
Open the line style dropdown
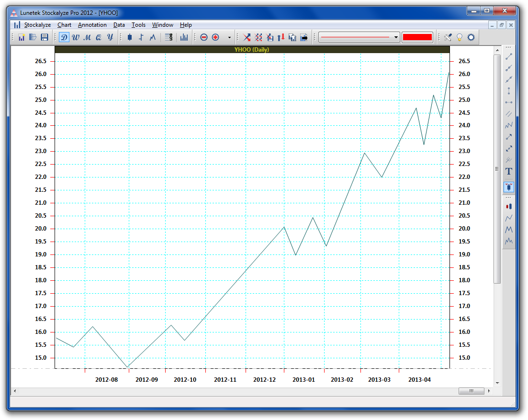[359, 37]
